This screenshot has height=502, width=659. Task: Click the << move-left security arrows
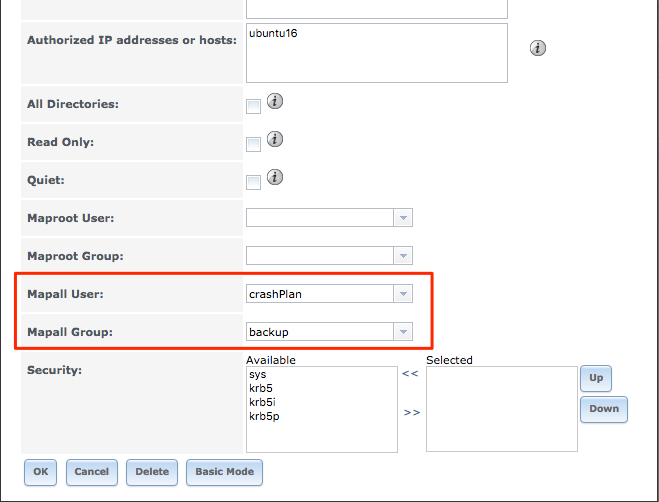pyautogui.click(x=410, y=375)
